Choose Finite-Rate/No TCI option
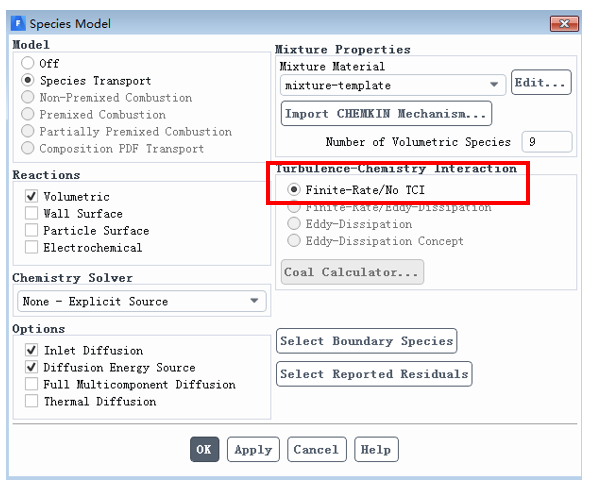Viewport: 596px width, 488px height. pos(294,189)
